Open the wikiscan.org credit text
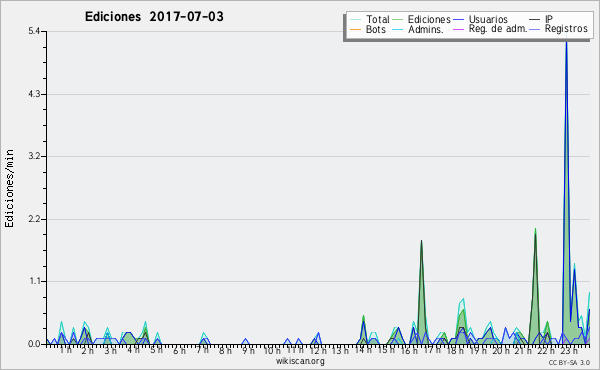 [x=300, y=361]
